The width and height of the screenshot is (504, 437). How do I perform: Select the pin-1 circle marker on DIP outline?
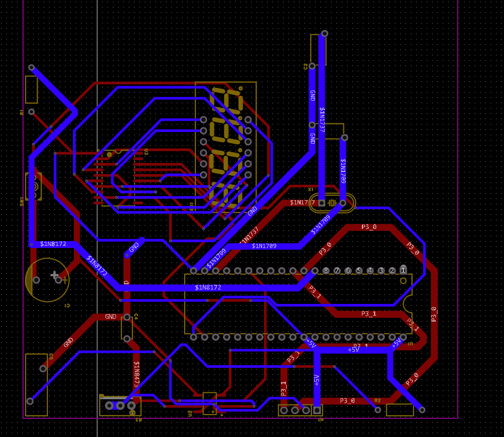coord(403,281)
